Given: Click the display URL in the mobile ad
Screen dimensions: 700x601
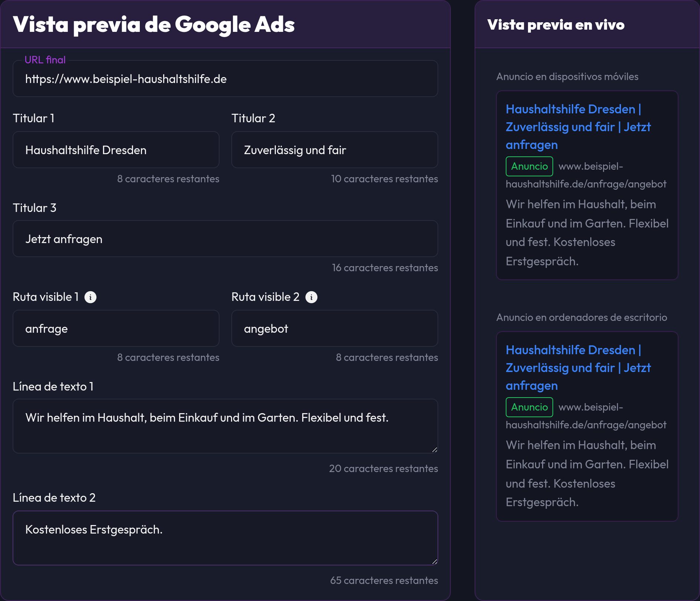Looking at the screenshot, I should point(586,175).
